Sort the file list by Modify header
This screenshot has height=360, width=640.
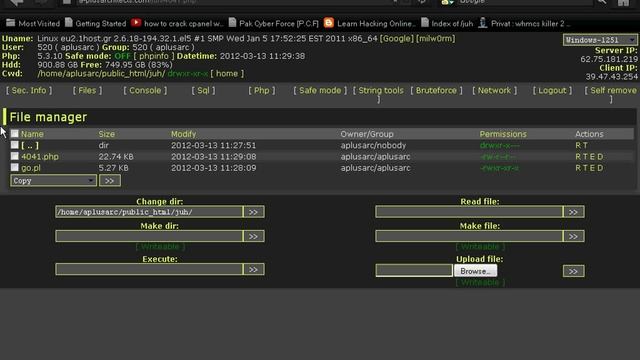coord(183,134)
